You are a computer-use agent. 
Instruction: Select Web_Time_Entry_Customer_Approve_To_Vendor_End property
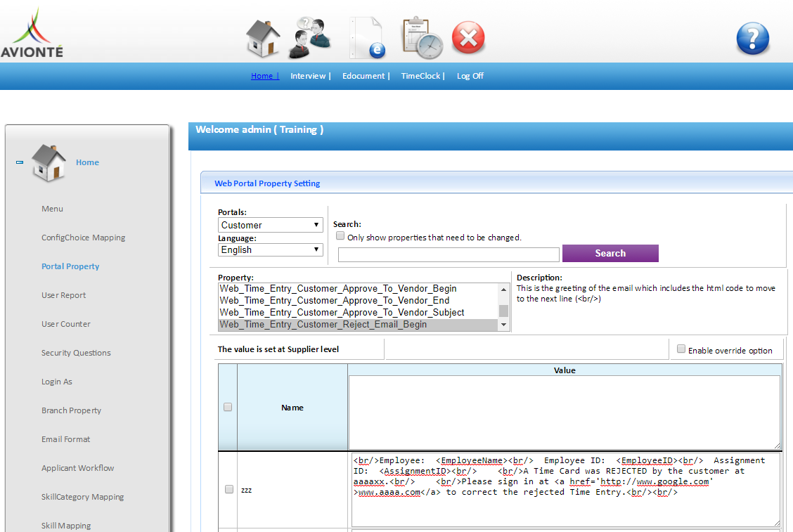358,300
